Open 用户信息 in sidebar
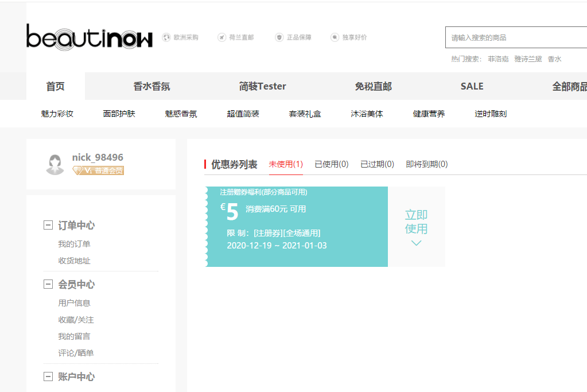The height and width of the screenshot is (392, 587). (x=74, y=303)
